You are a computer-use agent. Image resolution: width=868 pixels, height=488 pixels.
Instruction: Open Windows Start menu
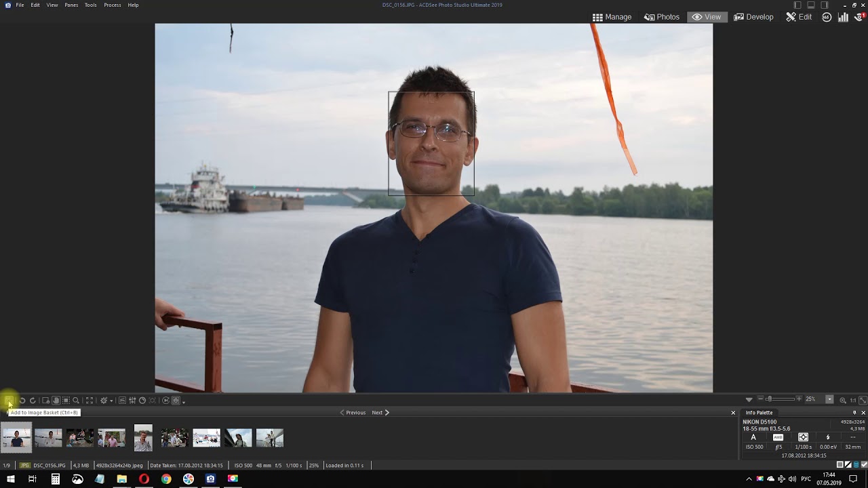click(x=11, y=479)
